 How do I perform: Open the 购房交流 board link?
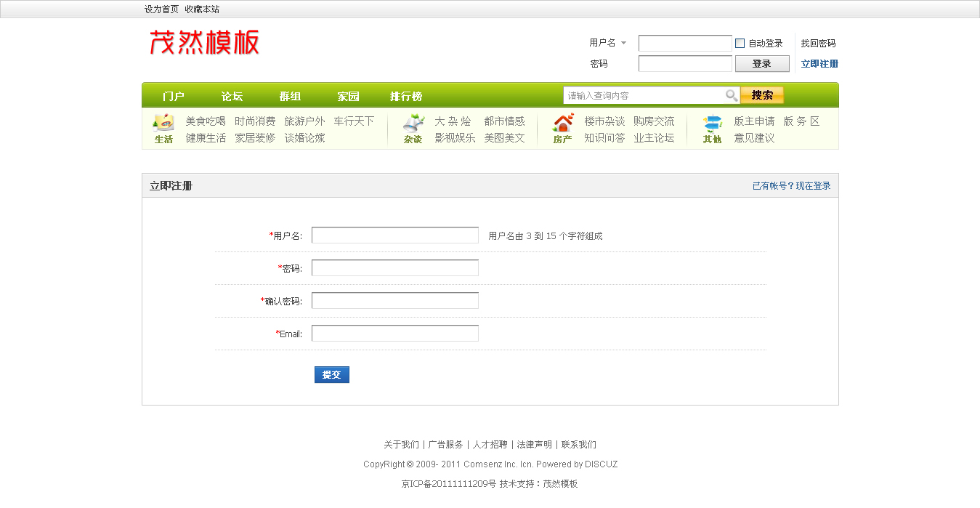654,121
